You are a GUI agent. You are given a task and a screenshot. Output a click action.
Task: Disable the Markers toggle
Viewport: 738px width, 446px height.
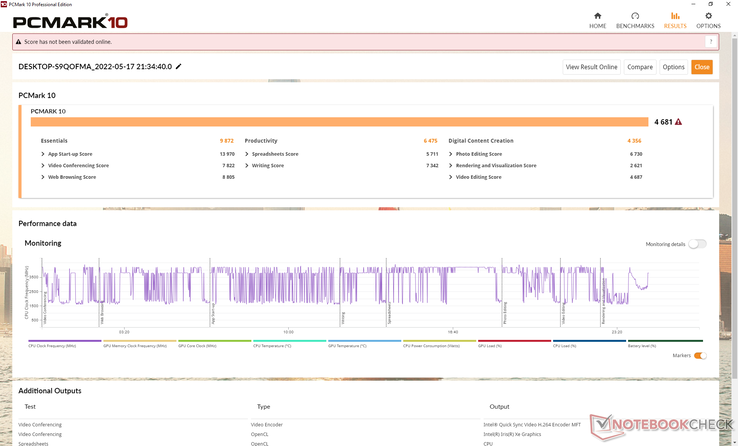point(700,355)
